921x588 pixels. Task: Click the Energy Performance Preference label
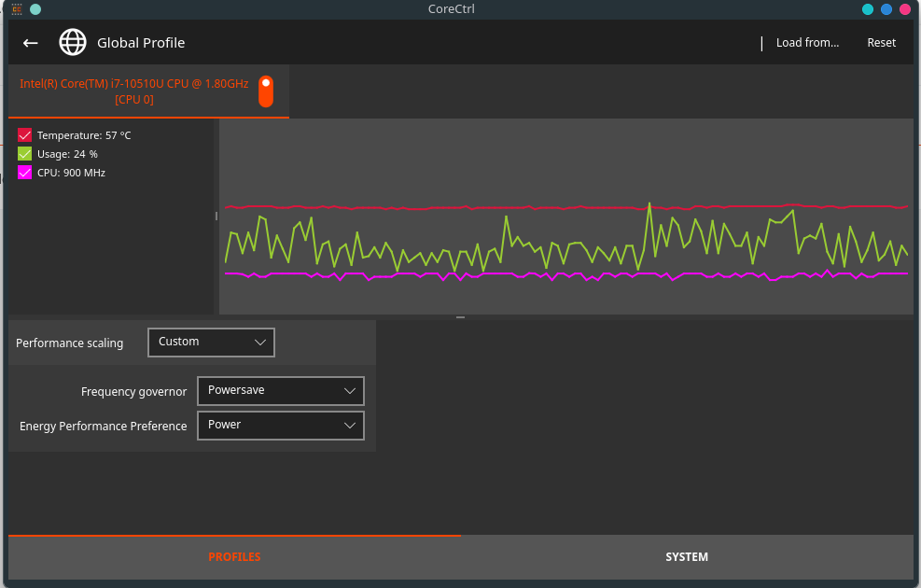coord(104,426)
